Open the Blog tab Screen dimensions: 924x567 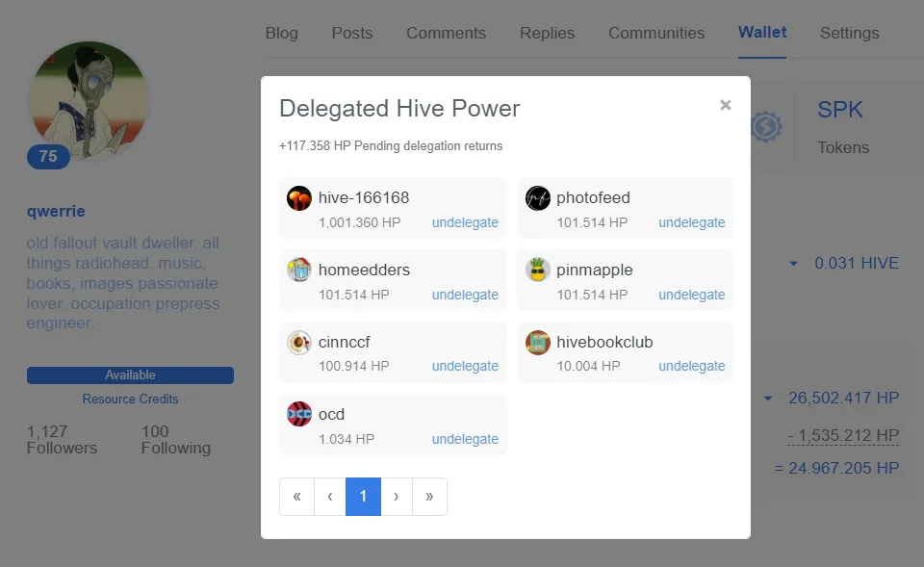click(x=282, y=33)
